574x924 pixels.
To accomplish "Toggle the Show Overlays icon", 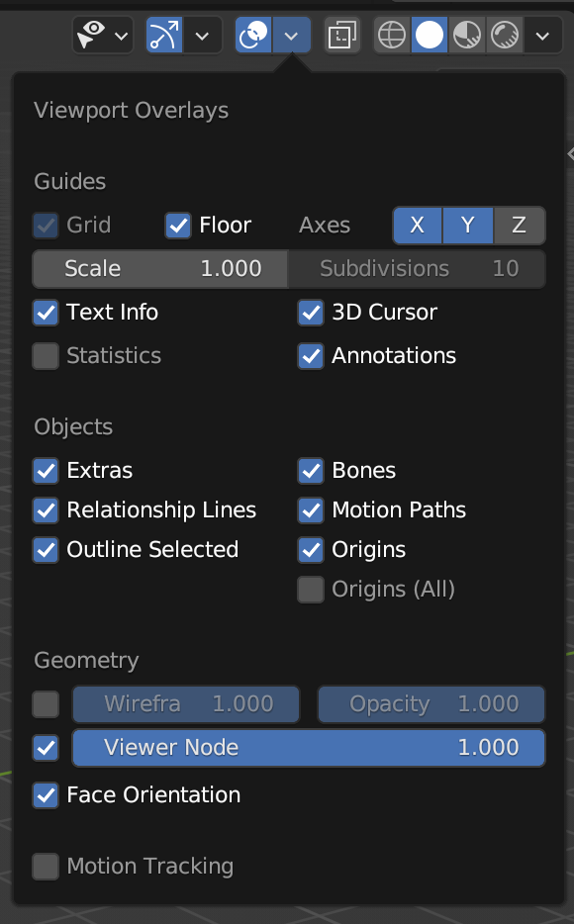I will coord(253,36).
